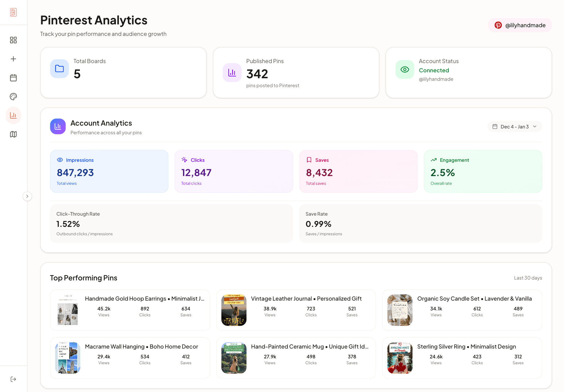Select the Impressions metric card
The image size is (564, 392).
click(109, 171)
